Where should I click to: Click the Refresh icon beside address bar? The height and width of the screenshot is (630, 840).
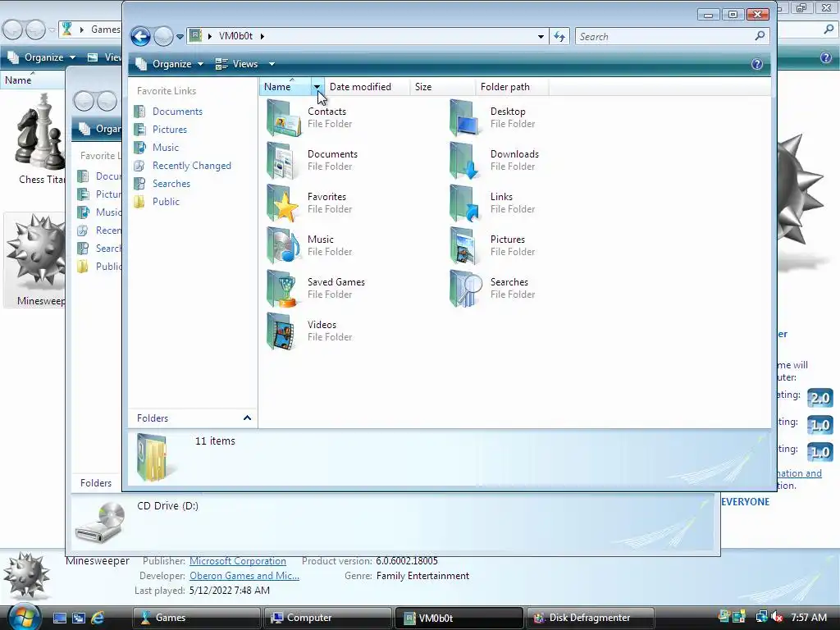[559, 36]
